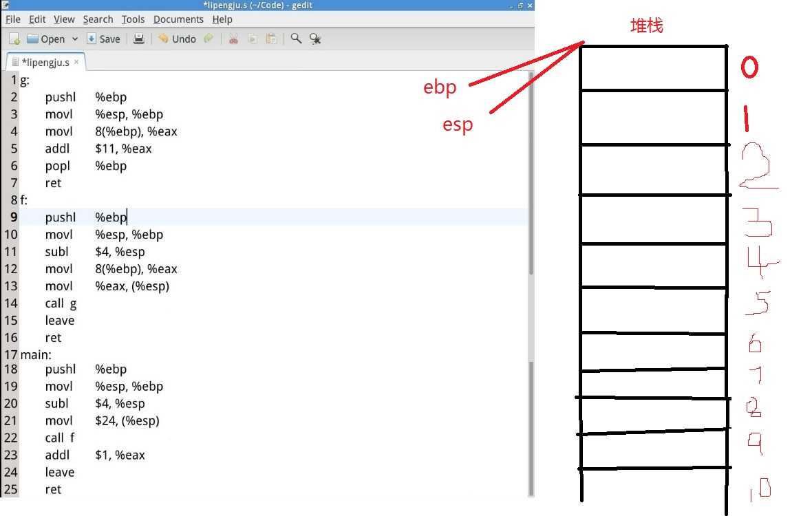Click the gedit window menu icon in title bar

[6, 6]
